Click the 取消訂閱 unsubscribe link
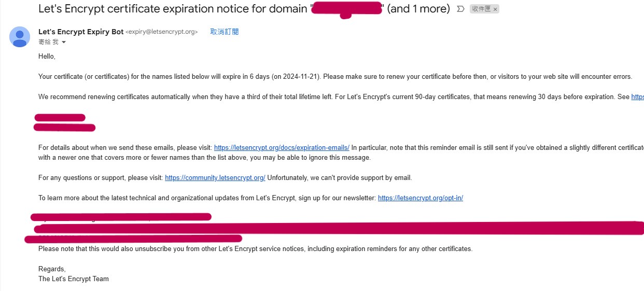Screen dimensions: 644x291 click(225, 32)
